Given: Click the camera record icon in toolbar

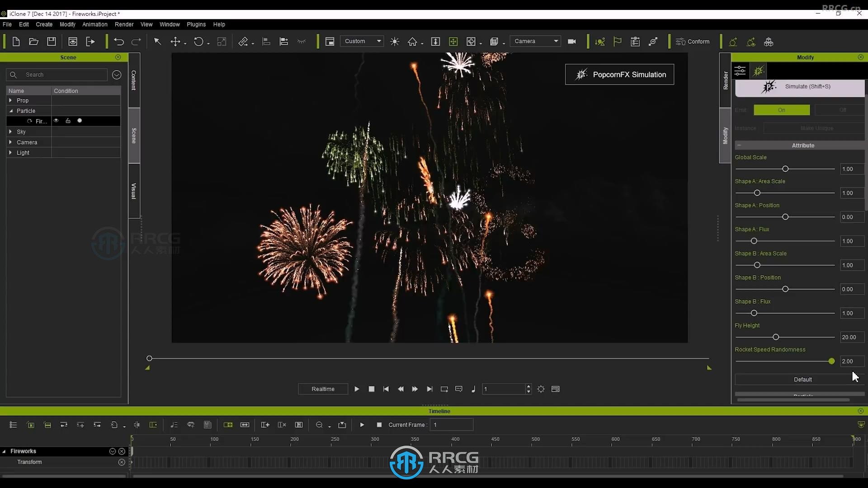Looking at the screenshot, I should point(571,41).
